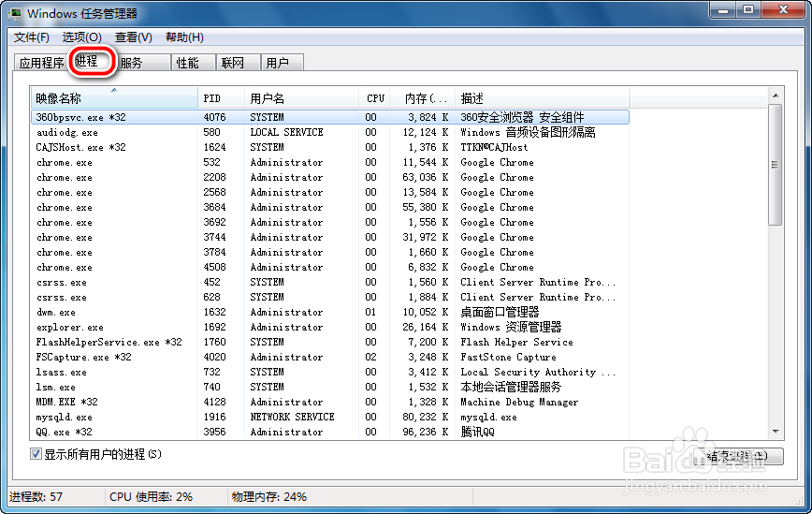Viewport: 812px width, 514px height.
Task: Select chrome.exe with PID 2568
Action: point(330,192)
